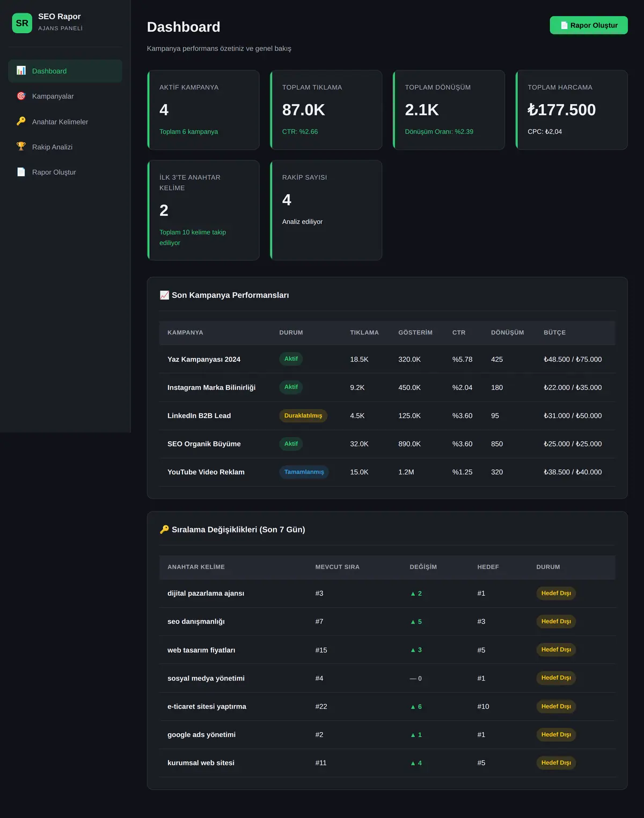
Task: Select the Yaz Kampanyası 2024 row
Action: [387, 359]
